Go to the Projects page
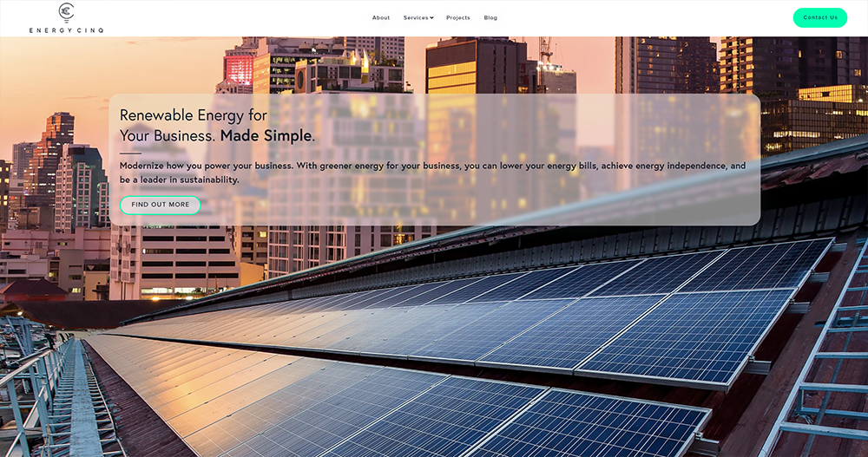This screenshot has height=457, width=868. (457, 18)
